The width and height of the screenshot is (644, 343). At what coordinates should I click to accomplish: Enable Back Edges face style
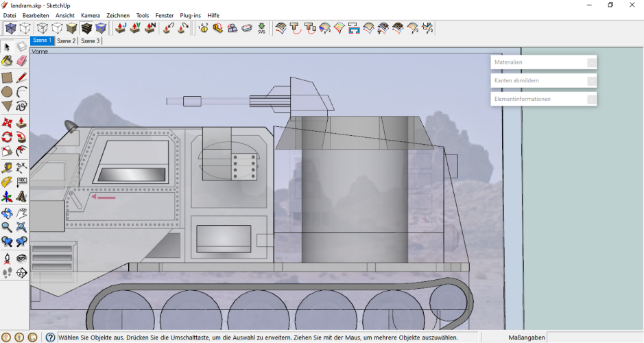tap(25, 28)
